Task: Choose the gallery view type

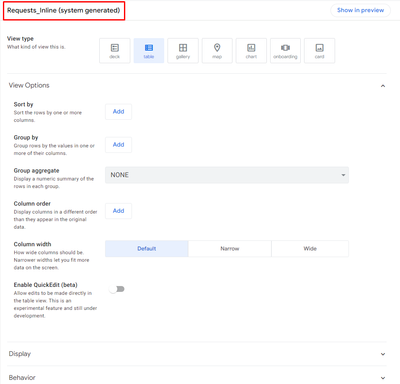Action: coord(183,51)
